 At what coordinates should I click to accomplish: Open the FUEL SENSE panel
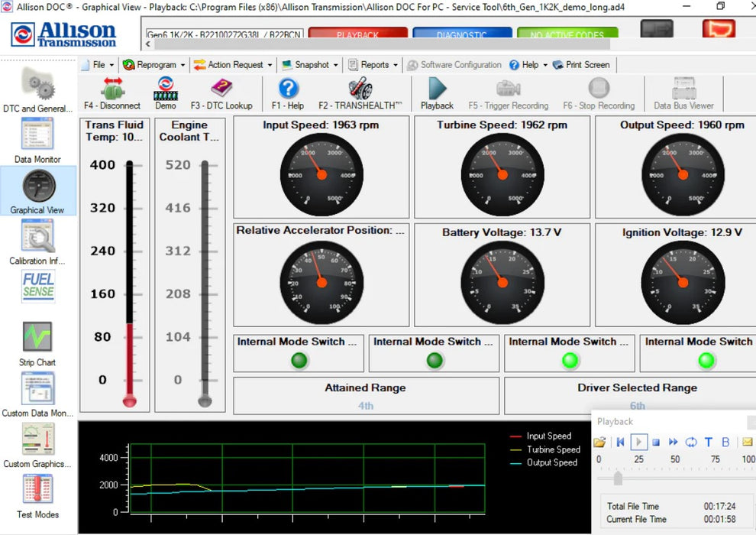(37, 286)
